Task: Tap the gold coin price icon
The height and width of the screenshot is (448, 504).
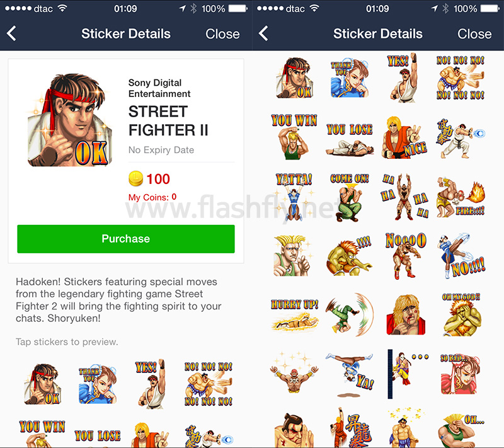Action: [135, 179]
